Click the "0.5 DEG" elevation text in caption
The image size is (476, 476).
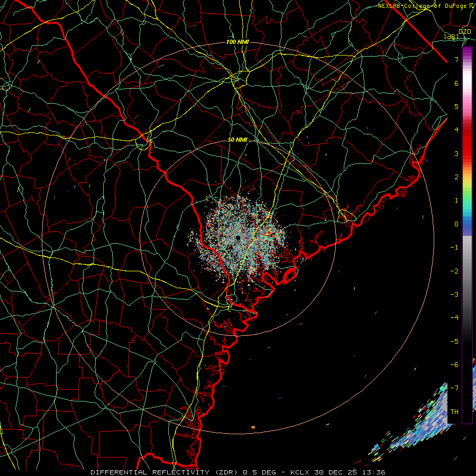[259, 472]
